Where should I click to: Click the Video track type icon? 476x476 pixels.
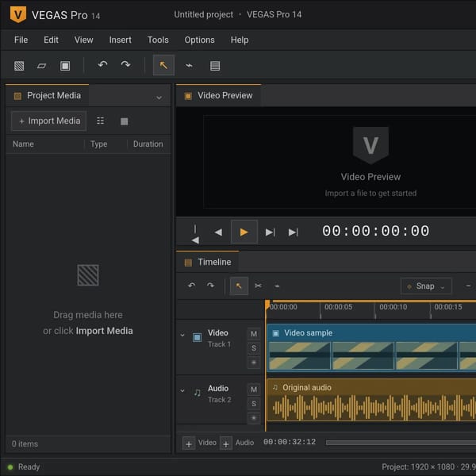(197, 337)
